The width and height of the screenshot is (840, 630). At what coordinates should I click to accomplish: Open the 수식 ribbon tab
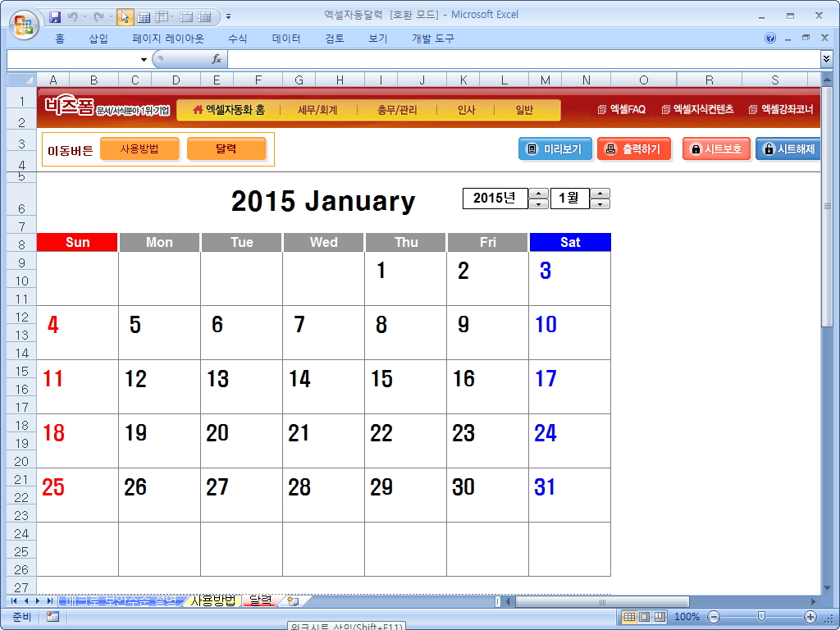tap(237, 39)
